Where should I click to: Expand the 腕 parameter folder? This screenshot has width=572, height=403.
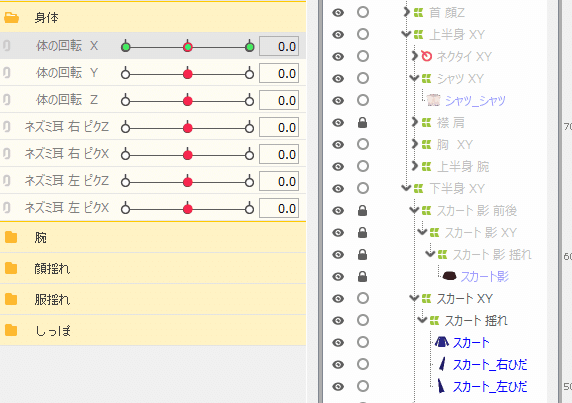click(11, 237)
